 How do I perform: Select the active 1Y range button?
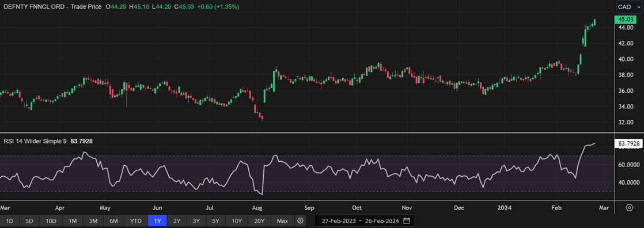[157, 221]
